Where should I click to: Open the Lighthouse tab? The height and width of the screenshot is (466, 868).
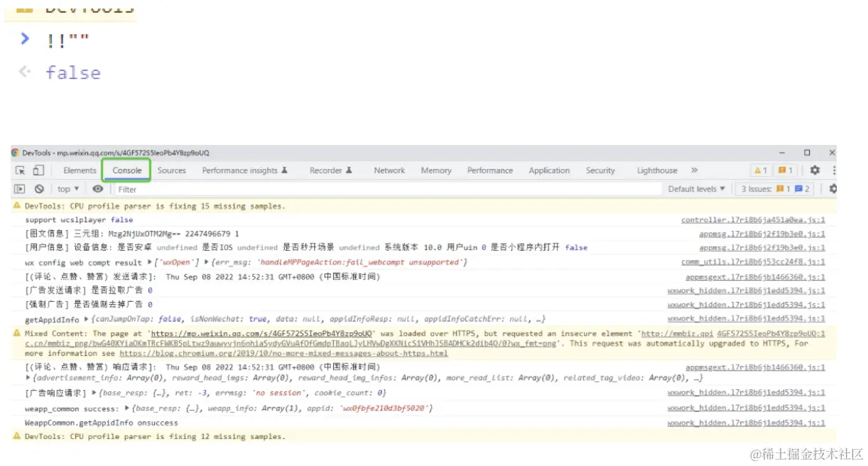[657, 170]
